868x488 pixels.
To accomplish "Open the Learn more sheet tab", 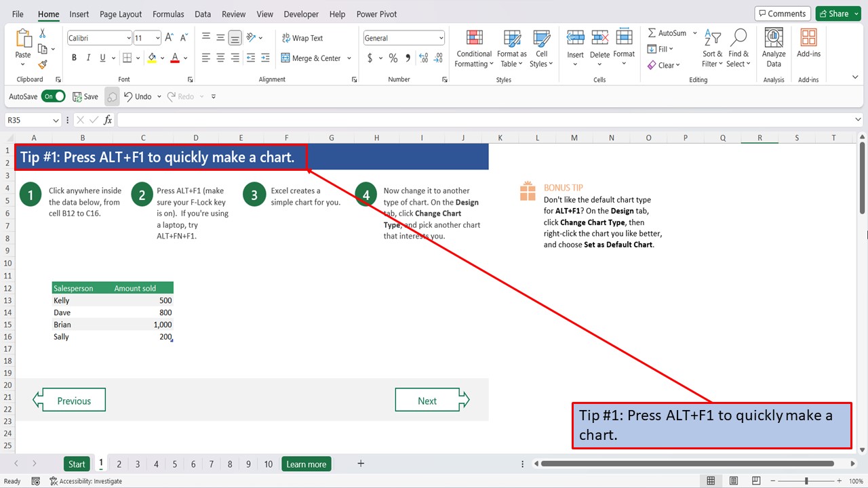I will (x=306, y=464).
